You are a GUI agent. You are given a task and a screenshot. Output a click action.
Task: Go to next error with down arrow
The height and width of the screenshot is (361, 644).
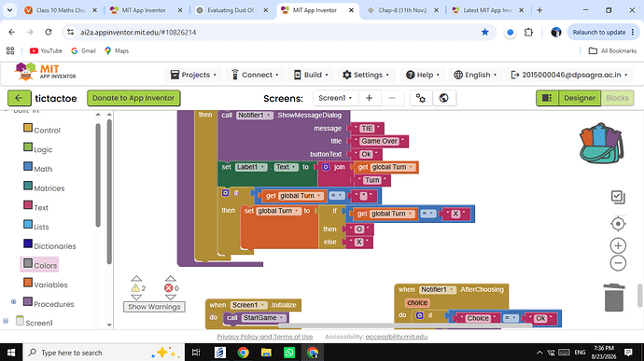[171, 298]
